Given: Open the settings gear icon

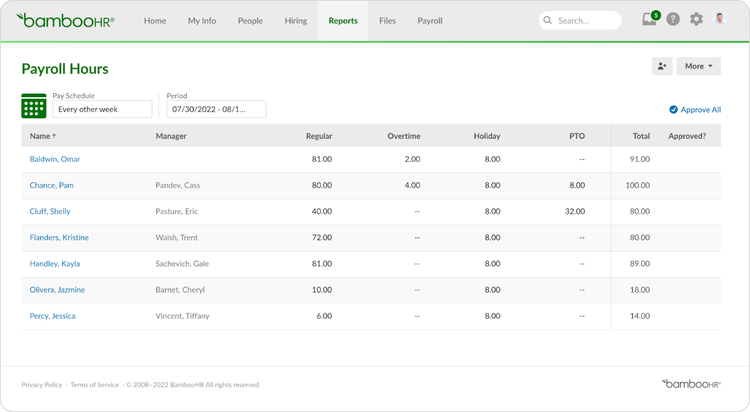Looking at the screenshot, I should coord(696,19).
